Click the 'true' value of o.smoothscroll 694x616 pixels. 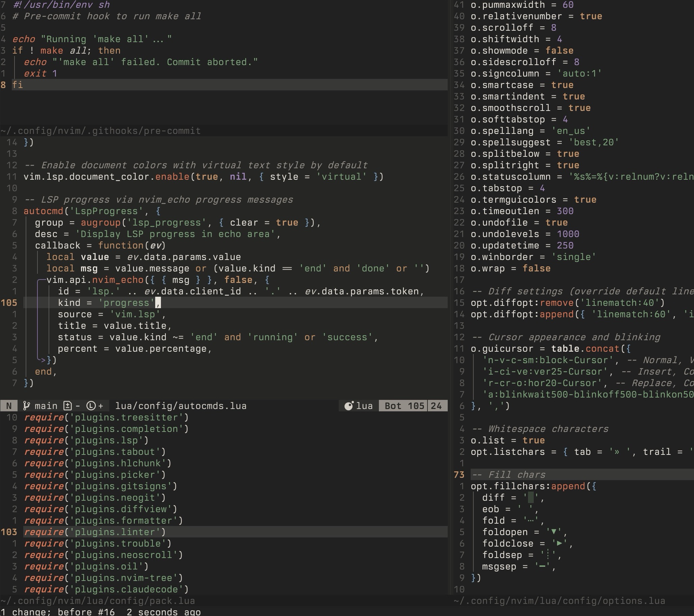[x=579, y=108]
